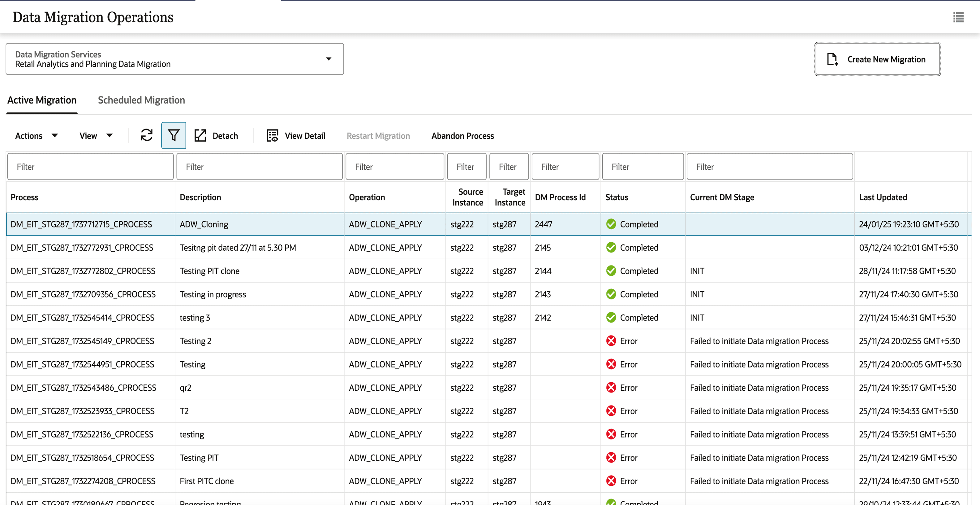Sort by the DM Process Id column header
This screenshot has height=505, width=980.
(560, 197)
